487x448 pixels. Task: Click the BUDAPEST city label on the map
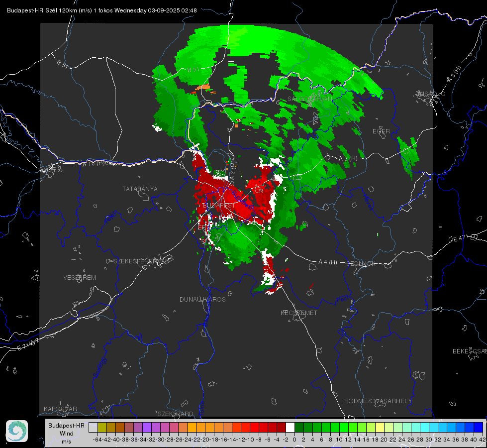(219, 206)
